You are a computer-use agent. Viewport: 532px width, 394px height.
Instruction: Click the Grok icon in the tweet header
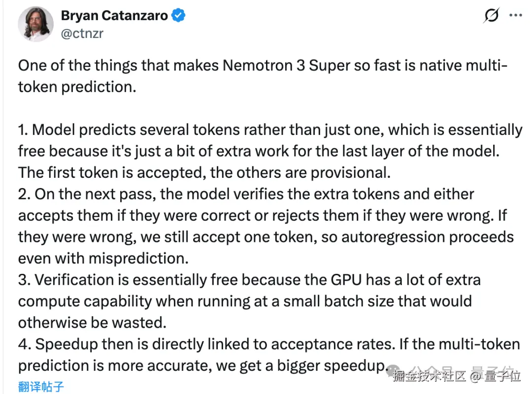(x=491, y=16)
